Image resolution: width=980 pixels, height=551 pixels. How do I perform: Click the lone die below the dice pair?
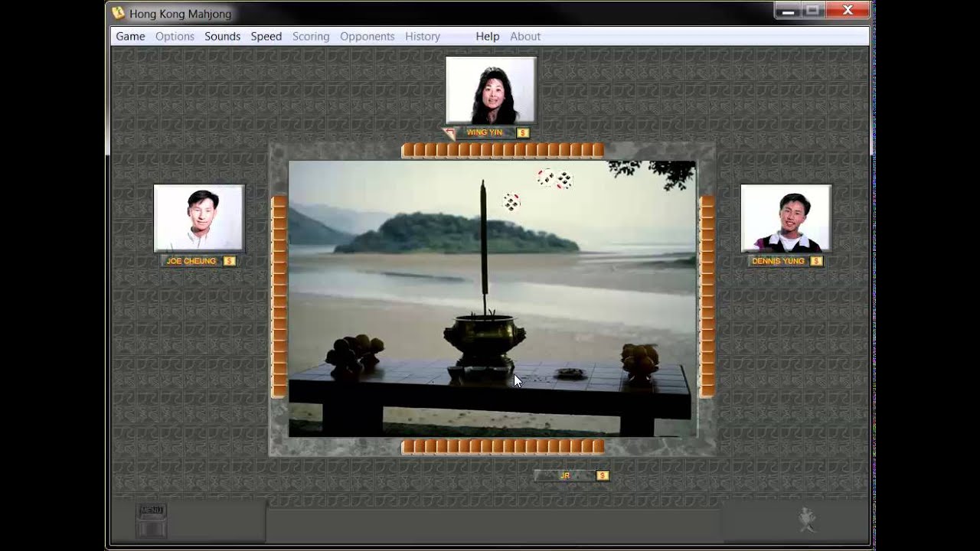pos(511,202)
